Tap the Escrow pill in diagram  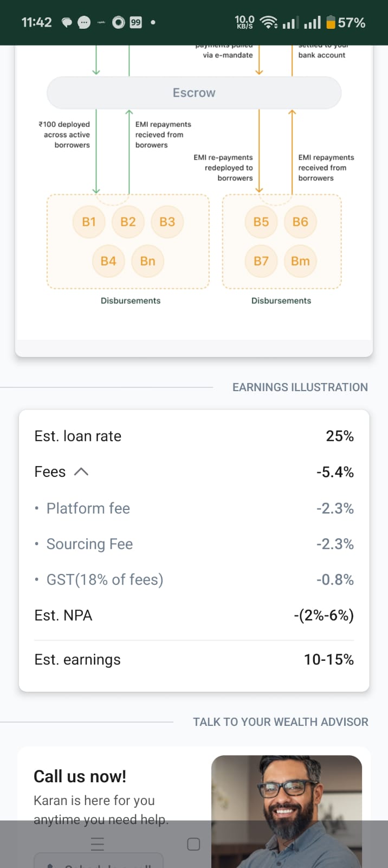[x=194, y=93]
